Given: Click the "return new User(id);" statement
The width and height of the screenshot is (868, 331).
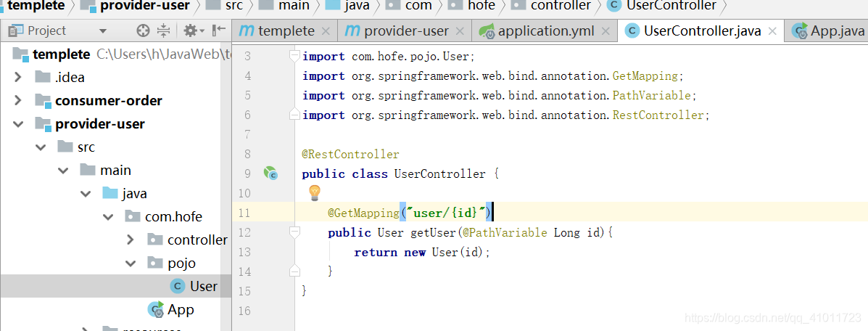Looking at the screenshot, I should (x=422, y=253).
